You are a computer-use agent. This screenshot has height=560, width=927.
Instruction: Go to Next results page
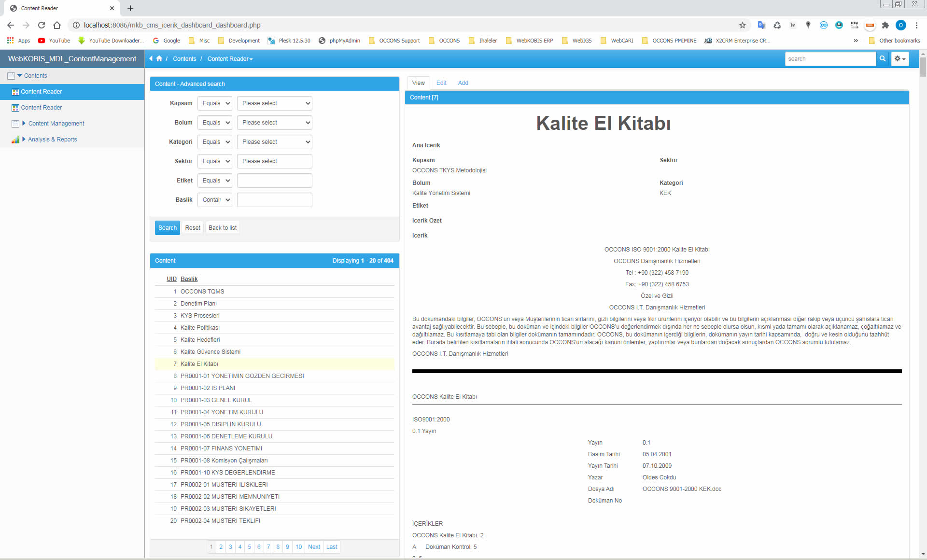click(x=314, y=547)
